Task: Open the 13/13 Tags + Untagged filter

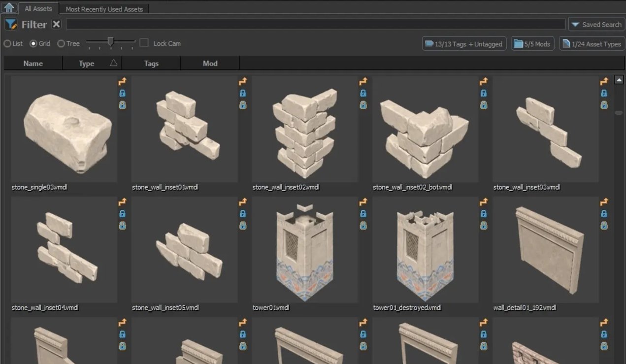Action: click(x=464, y=44)
